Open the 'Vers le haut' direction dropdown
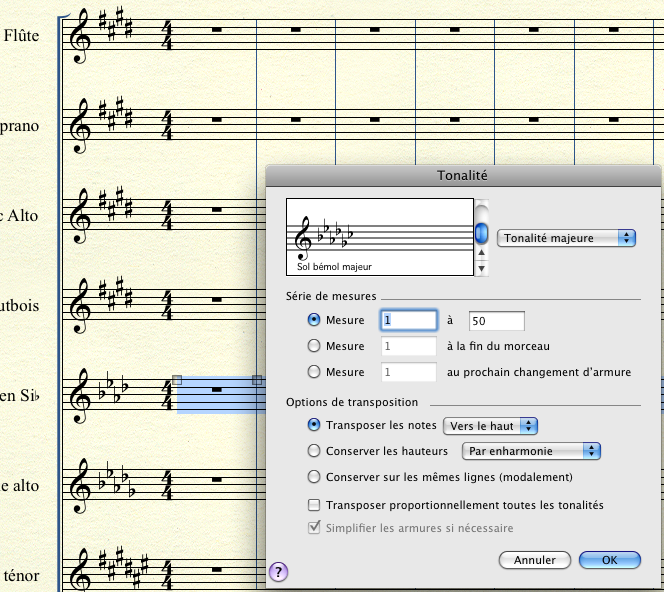 tap(491, 426)
